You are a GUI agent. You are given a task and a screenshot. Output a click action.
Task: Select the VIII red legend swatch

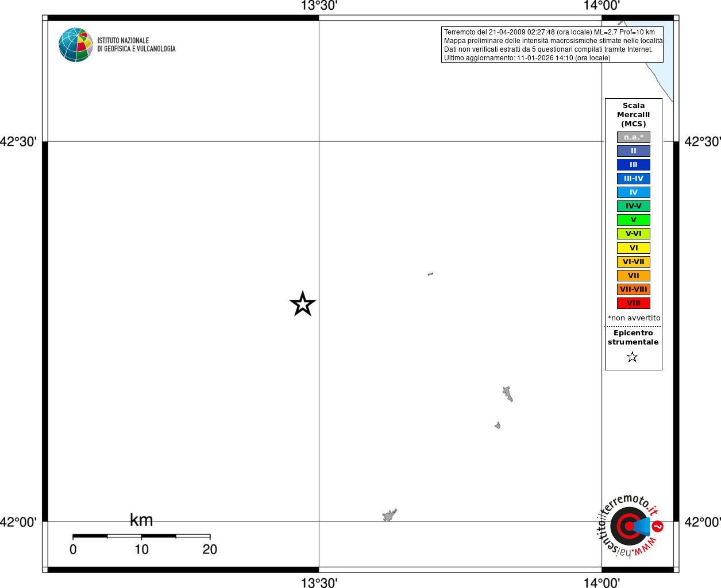tap(634, 303)
